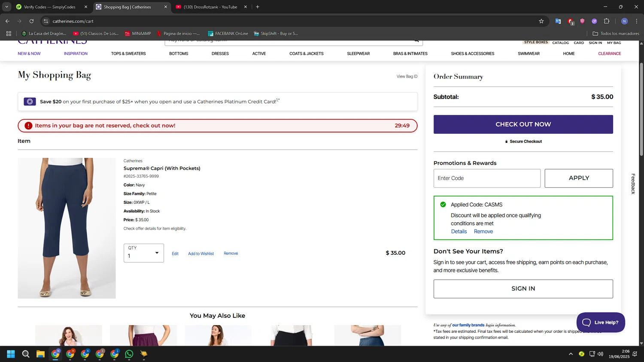Screen dimensions: 644x362
Task: Open the SWIMWEAR menu
Action: coord(529,54)
